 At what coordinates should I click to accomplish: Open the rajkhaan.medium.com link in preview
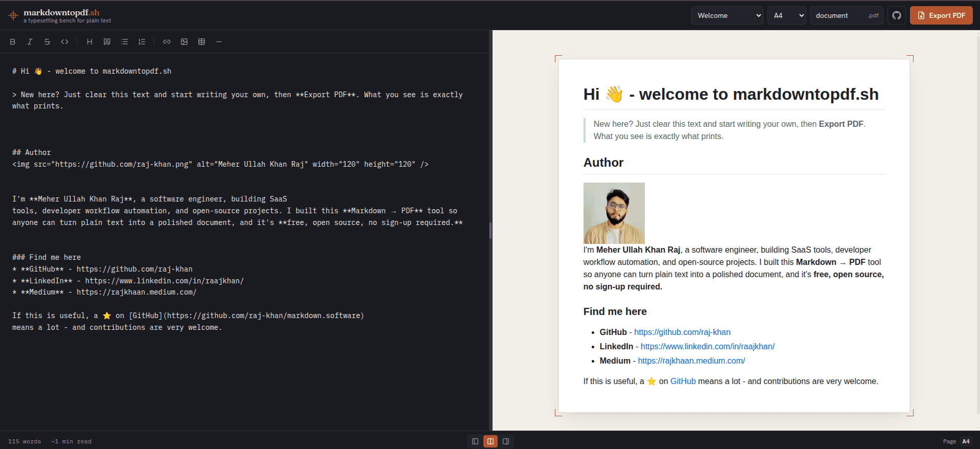point(691,361)
